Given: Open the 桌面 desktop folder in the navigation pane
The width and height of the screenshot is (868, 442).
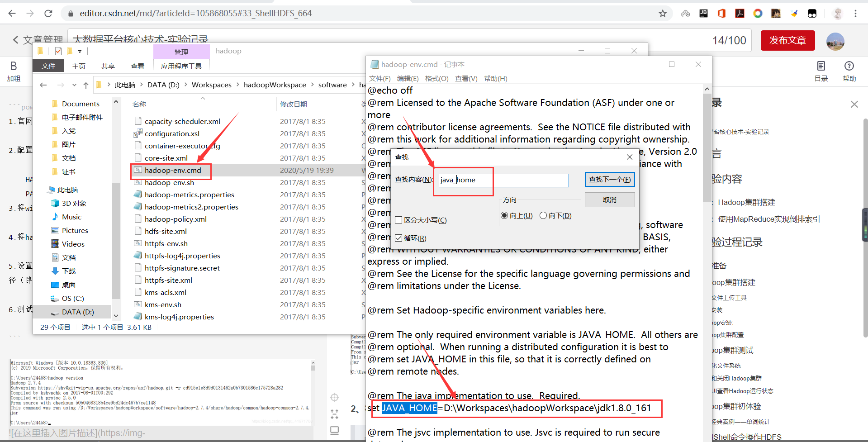Looking at the screenshot, I should click(69, 285).
